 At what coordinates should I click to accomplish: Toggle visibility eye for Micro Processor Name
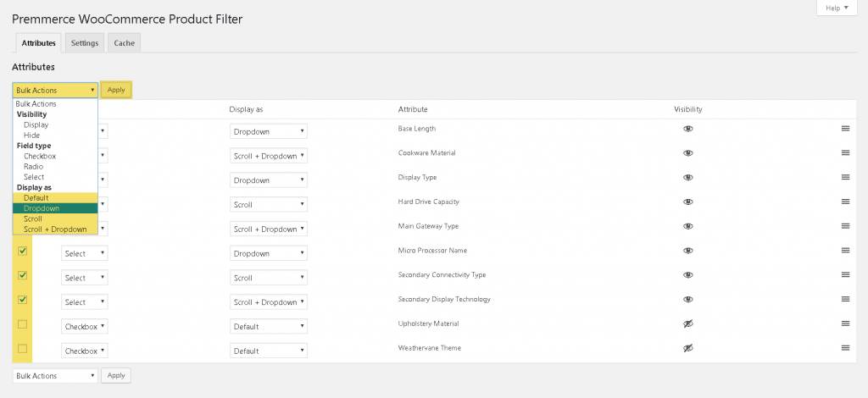pyautogui.click(x=688, y=251)
